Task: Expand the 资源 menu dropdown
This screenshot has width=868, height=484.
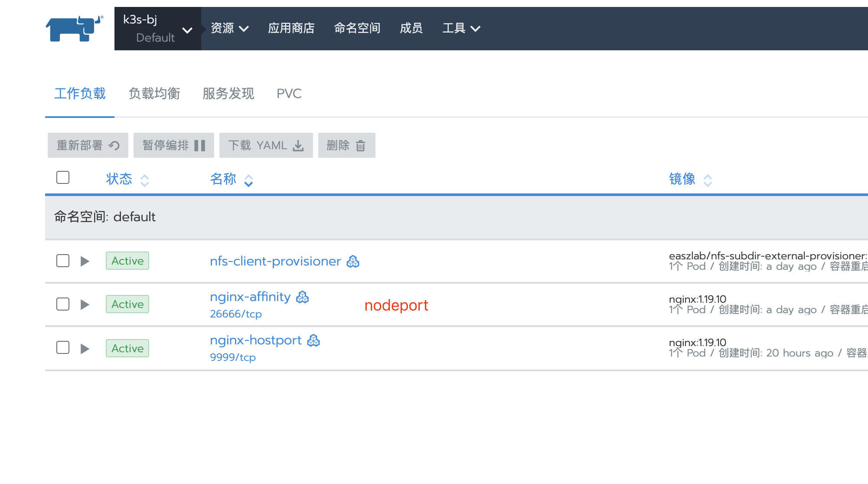Action: (x=230, y=29)
